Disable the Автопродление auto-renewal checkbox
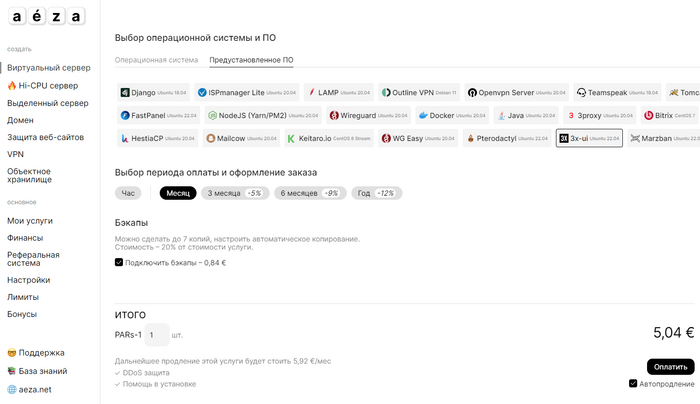700x404 pixels. tap(633, 383)
